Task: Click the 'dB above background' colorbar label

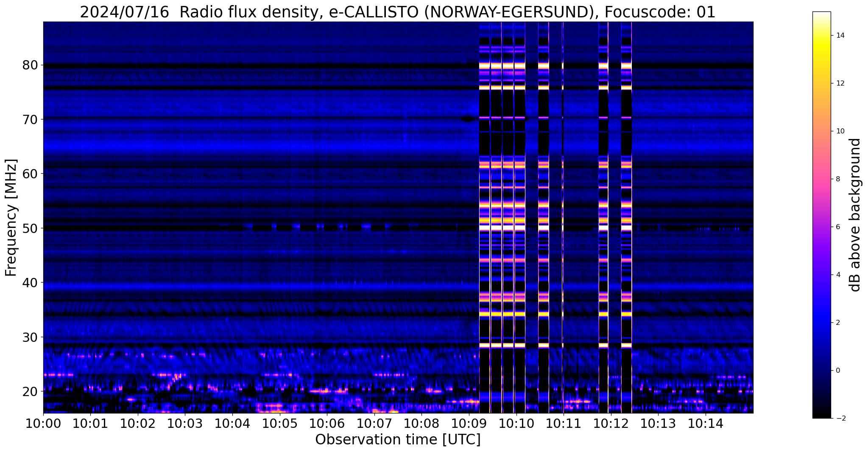Action: click(x=855, y=215)
